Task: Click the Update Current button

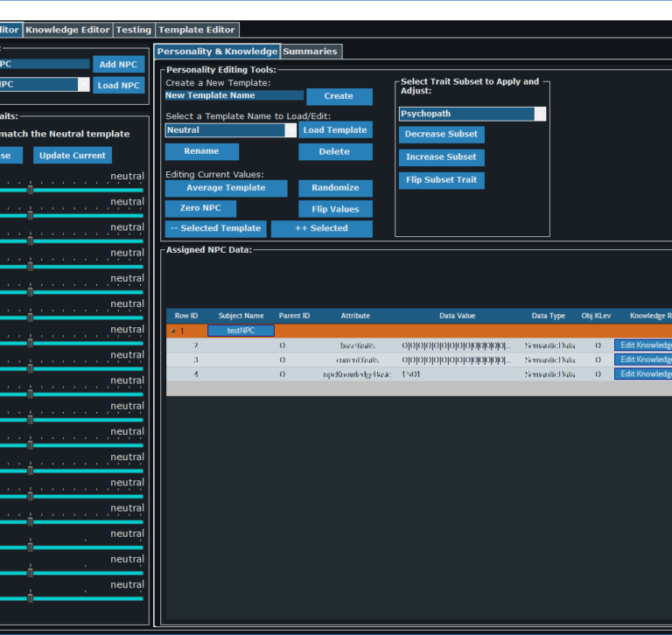Action: coord(73,155)
